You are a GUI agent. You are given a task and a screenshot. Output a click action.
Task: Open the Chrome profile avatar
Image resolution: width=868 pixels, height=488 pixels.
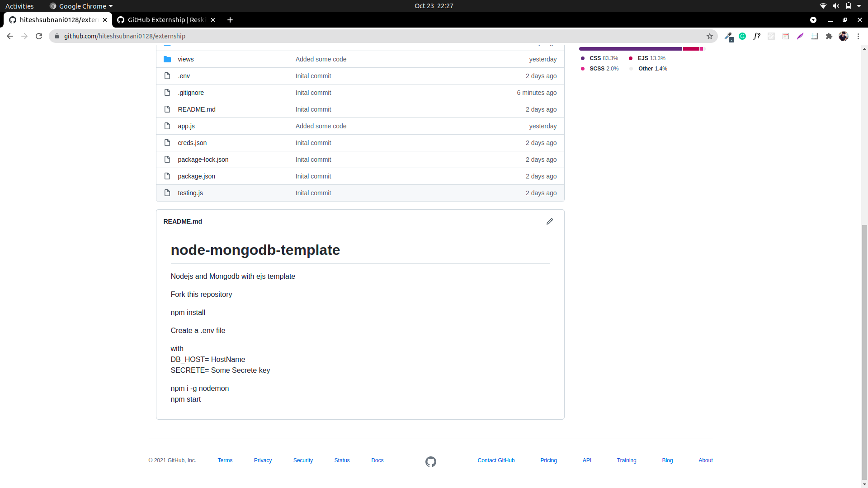tap(843, 36)
